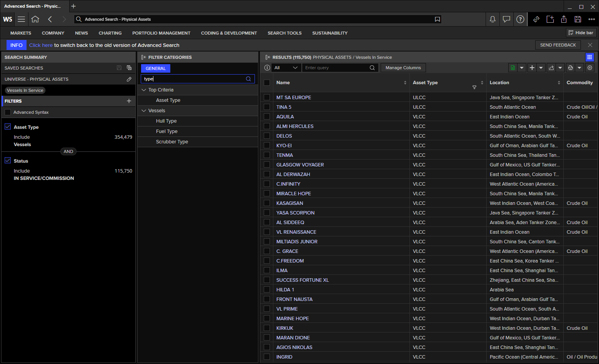Open the plus add dropdown arrow
Screen dimensions: 599x364
541,68
